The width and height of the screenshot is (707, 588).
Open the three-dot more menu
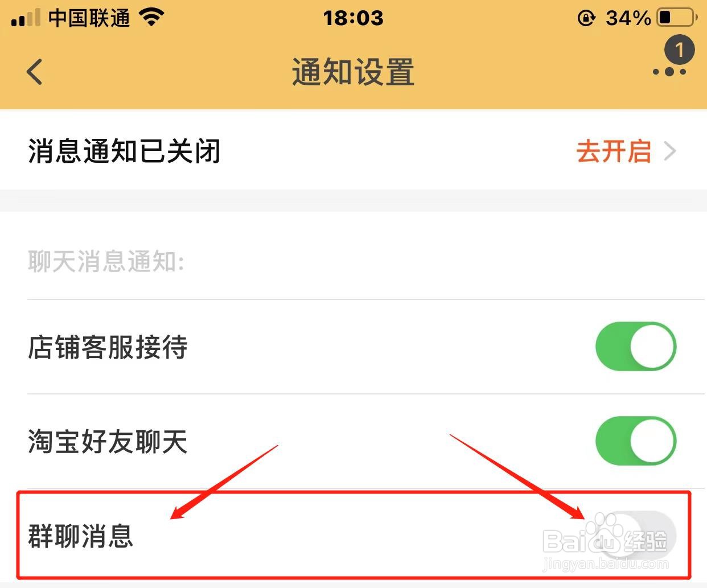pos(669,72)
